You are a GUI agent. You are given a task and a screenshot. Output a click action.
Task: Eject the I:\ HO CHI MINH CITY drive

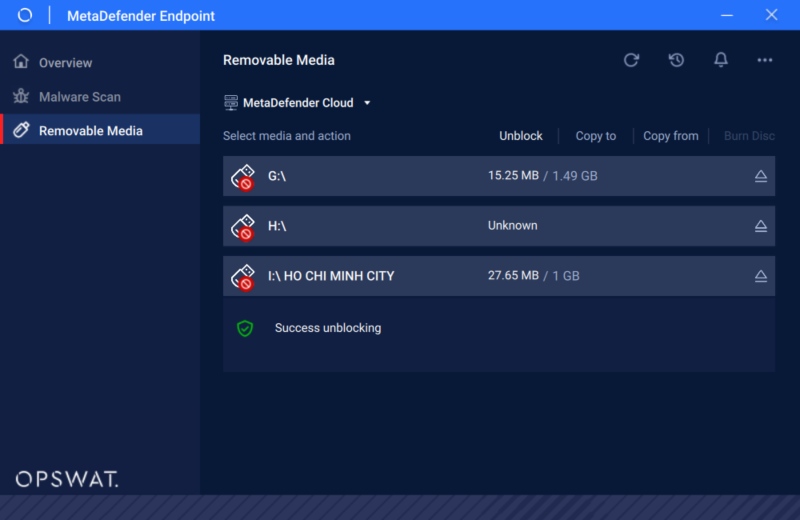point(761,276)
